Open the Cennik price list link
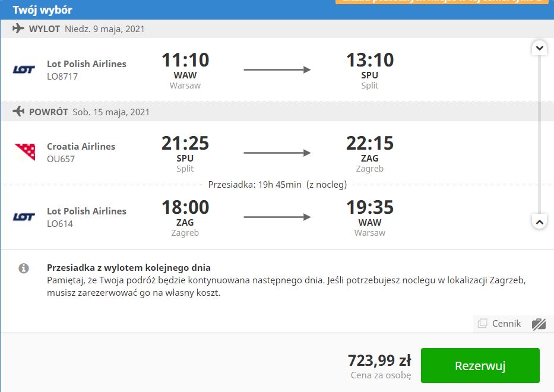The image size is (554, 392). pyautogui.click(x=506, y=324)
